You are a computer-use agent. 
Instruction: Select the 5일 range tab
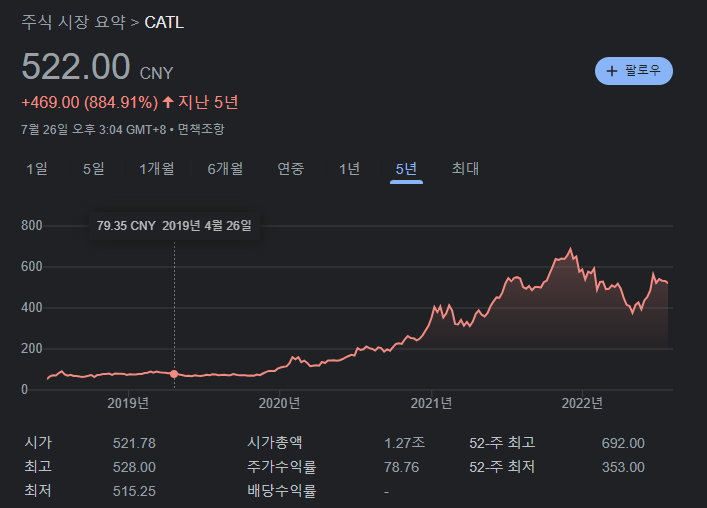(93, 169)
